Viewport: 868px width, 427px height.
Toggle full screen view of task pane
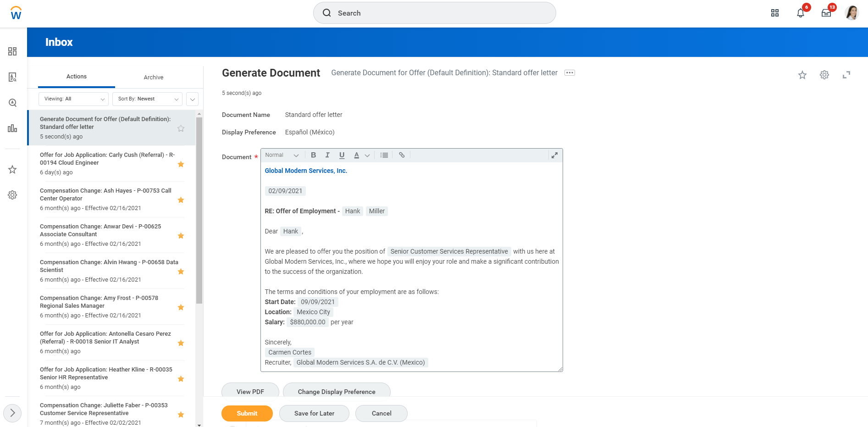click(846, 75)
